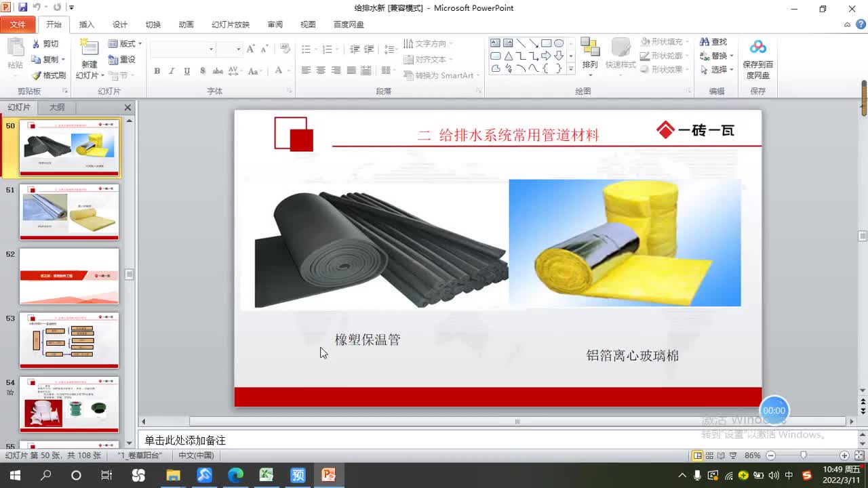Image resolution: width=868 pixels, height=488 pixels.
Task: Pick the isosceles triangle shape
Action: coord(508,56)
